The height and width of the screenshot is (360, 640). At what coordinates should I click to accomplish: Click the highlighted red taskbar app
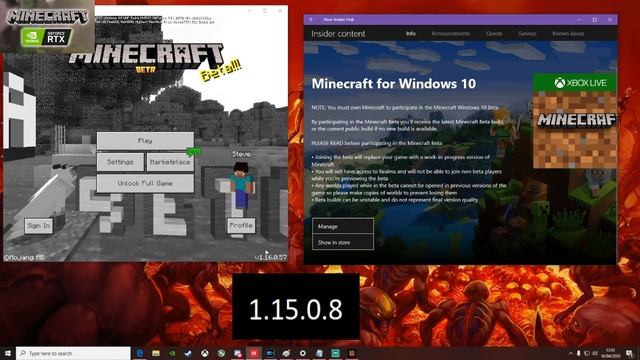[254, 353]
